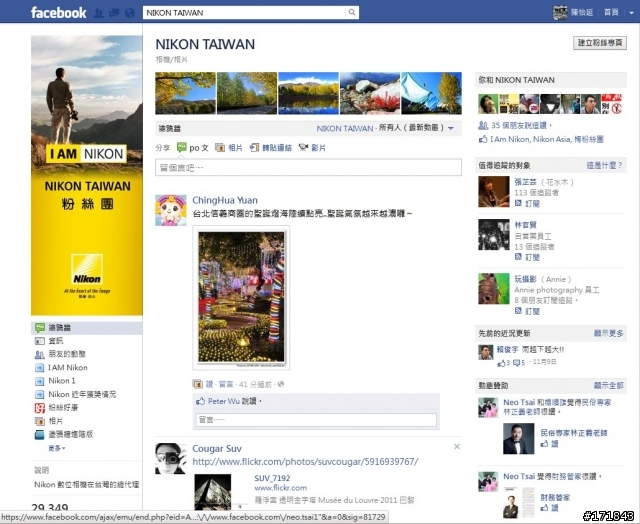Screen dimensions: 640x524
Task: Select the photo share option
Action: (x=229, y=148)
